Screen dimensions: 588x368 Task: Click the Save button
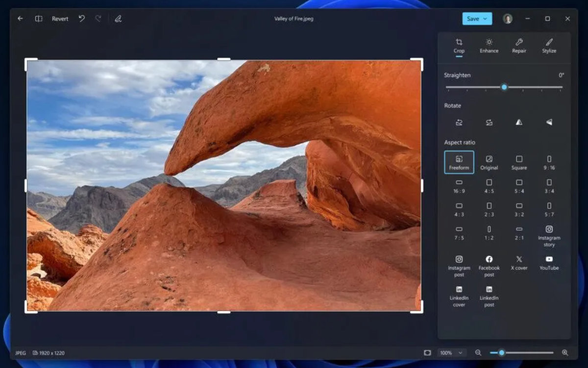pos(473,19)
